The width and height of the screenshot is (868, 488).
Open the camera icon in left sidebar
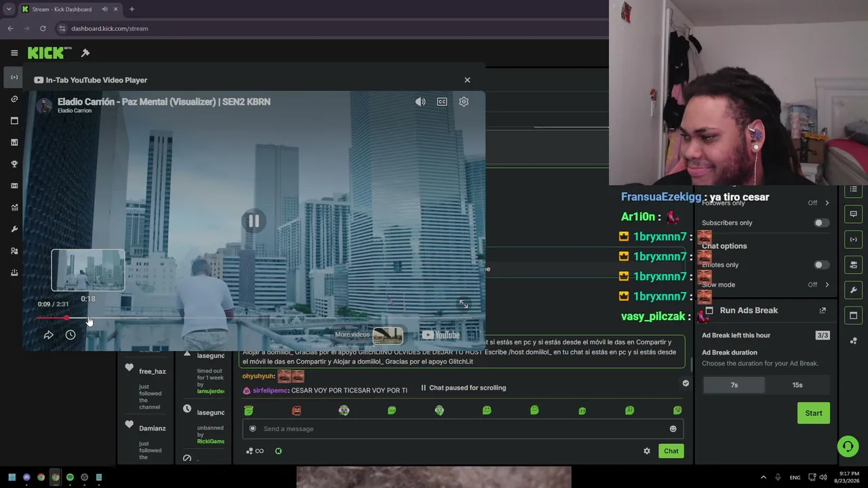14,186
